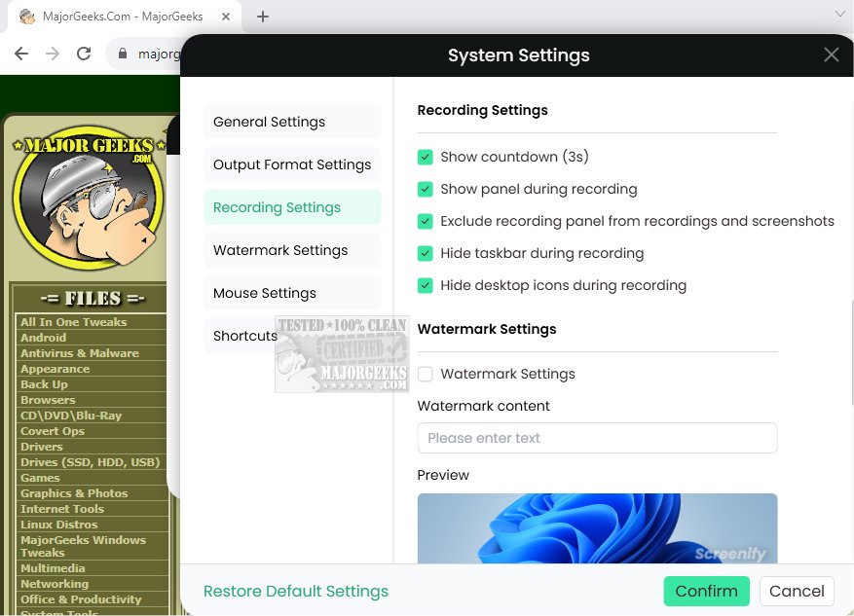Select the MajorGeeks.Com browser tab

click(123, 17)
